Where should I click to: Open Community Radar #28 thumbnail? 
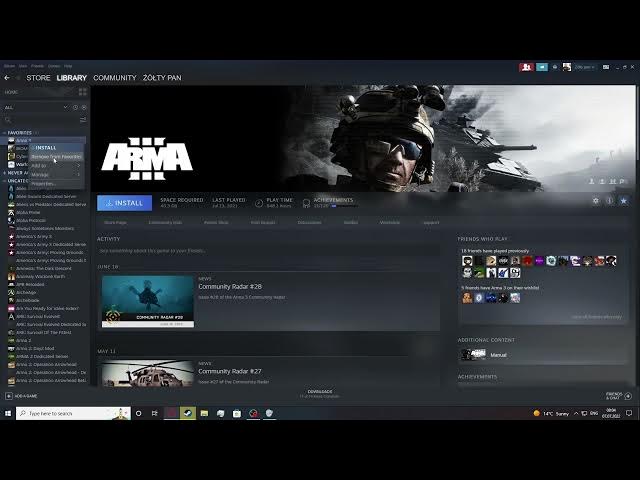click(148, 302)
